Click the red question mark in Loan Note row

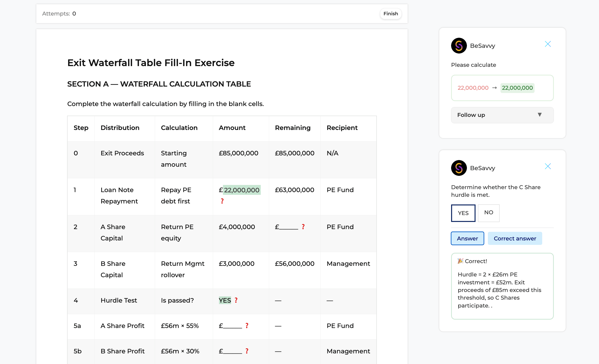pos(222,201)
